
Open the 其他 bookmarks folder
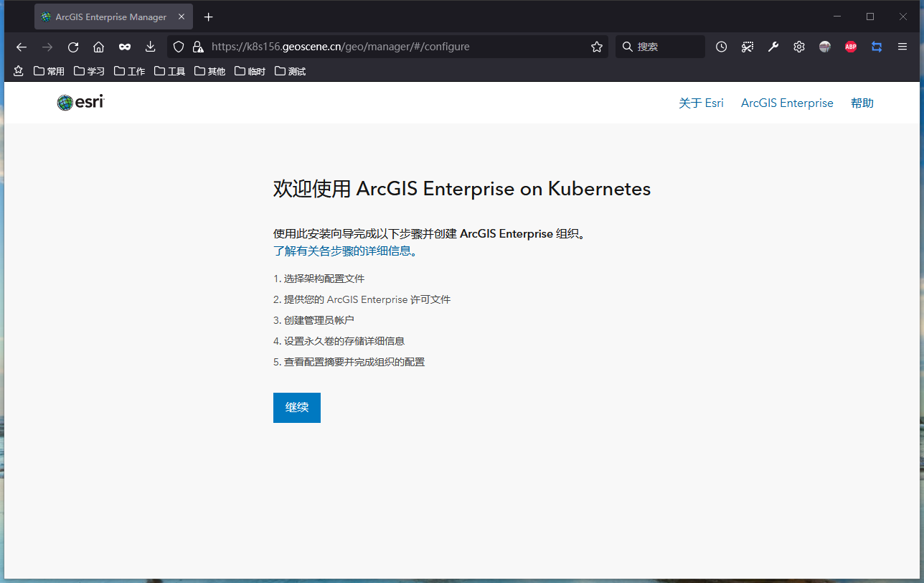pos(209,71)
